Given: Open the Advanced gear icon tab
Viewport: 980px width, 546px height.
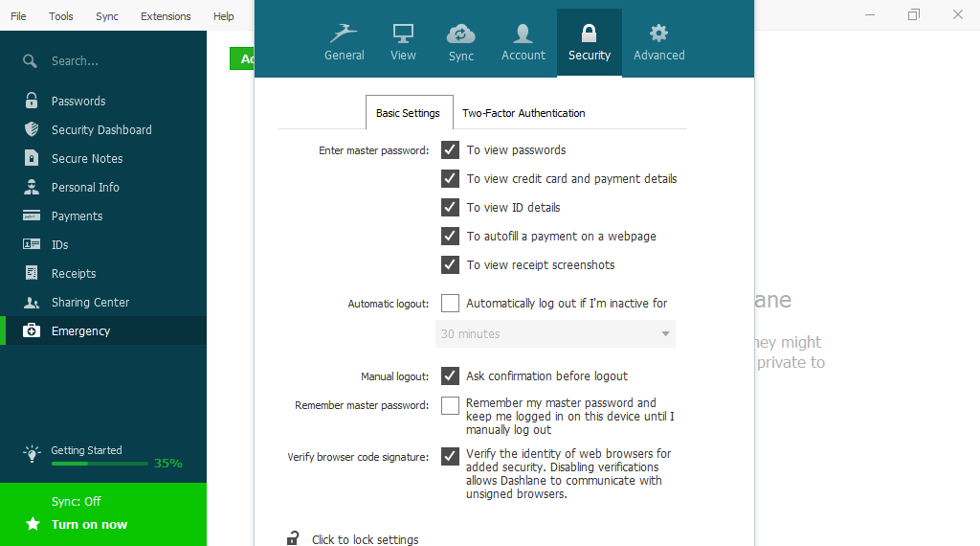Looking at the screenshot, I should (658, 33).
